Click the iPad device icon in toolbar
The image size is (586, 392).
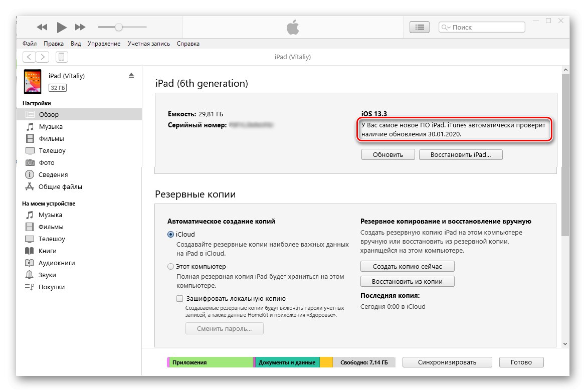[61, 57]
